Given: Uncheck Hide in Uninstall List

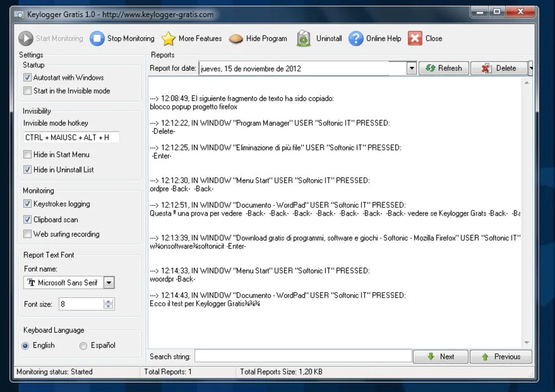Looking at the screenshot, I should (x=27, y=170).
